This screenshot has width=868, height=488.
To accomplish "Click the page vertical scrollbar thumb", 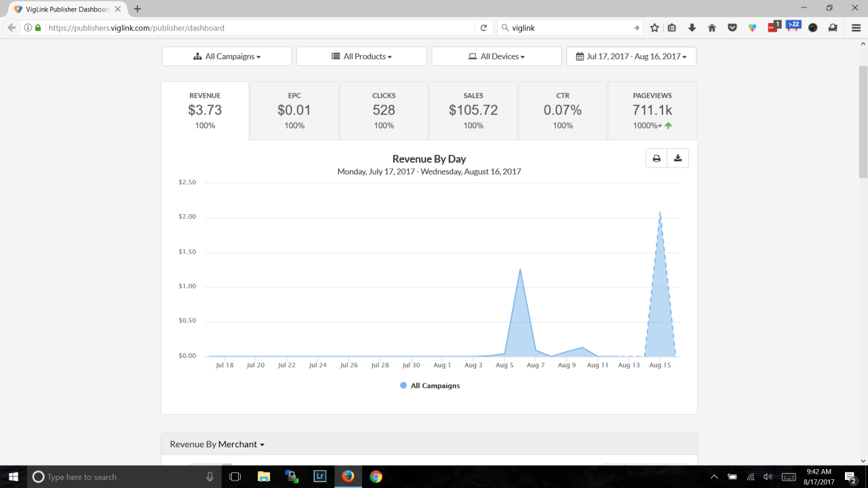I will pyautogui.click(x=863, y=122).
